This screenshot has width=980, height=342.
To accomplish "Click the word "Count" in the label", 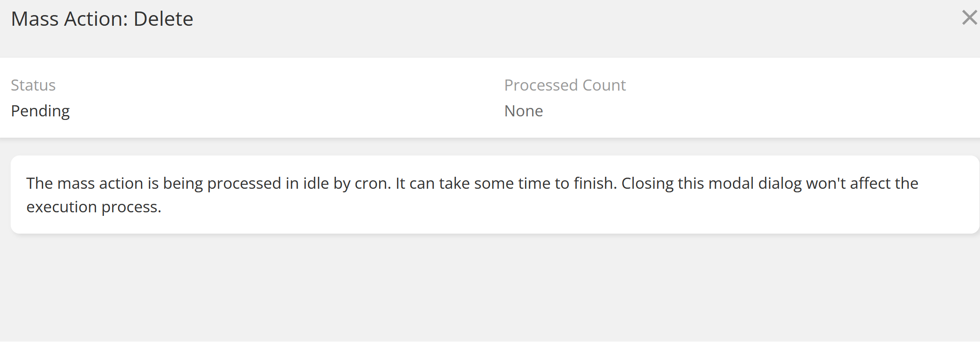I will tap(604, 85).
